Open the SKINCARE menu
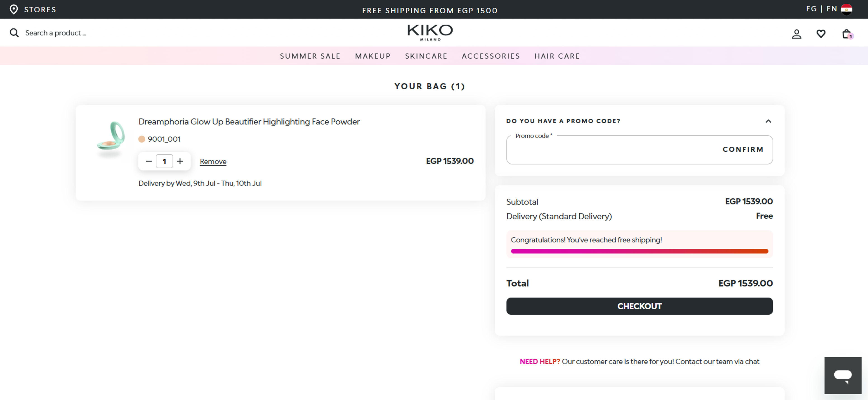 point(426,56)
